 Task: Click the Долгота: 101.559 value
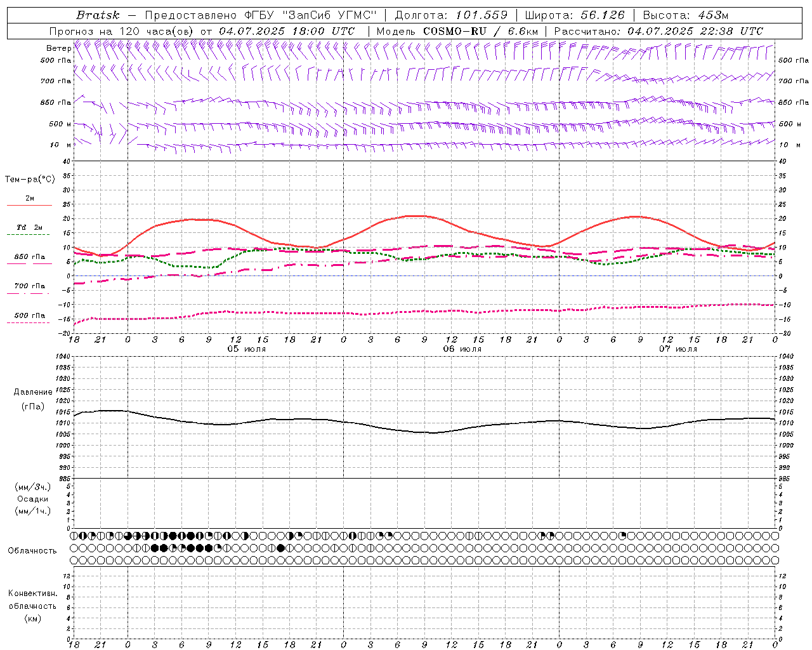click(452, 15)
